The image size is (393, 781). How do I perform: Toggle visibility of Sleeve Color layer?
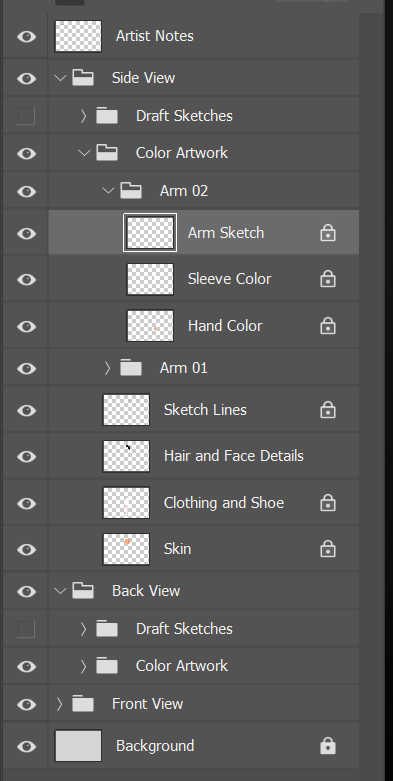tap(26, 279)
